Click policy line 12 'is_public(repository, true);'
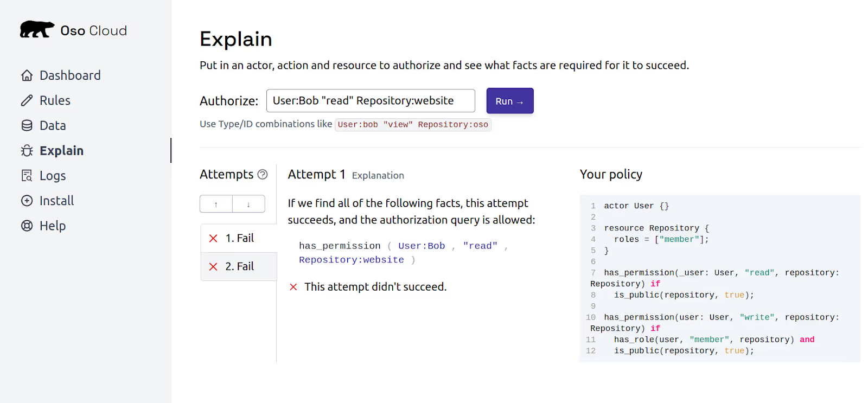 pyautogui.click(x=684, y=351)
